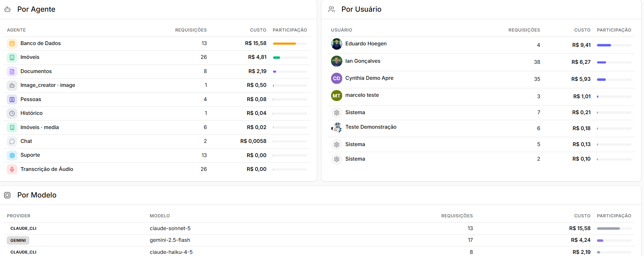Click Ian Gonçalves's avatar photo
The height and width of the screenshot is (256, 644).
(x=337, y=61)
